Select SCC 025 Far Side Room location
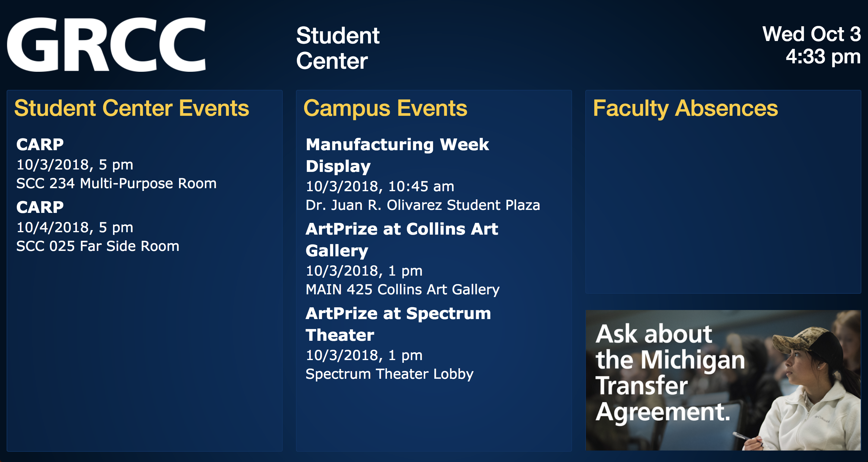 pyautogui.click(x=98, y=246)
